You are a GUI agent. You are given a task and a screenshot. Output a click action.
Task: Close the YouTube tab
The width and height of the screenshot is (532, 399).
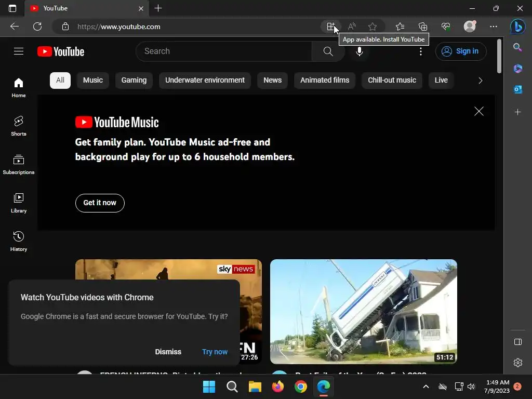point(141,8)
